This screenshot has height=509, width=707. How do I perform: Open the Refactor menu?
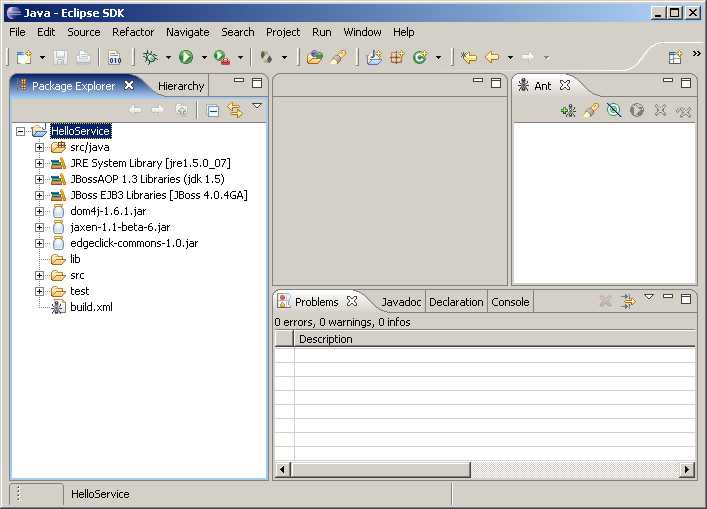133,32
